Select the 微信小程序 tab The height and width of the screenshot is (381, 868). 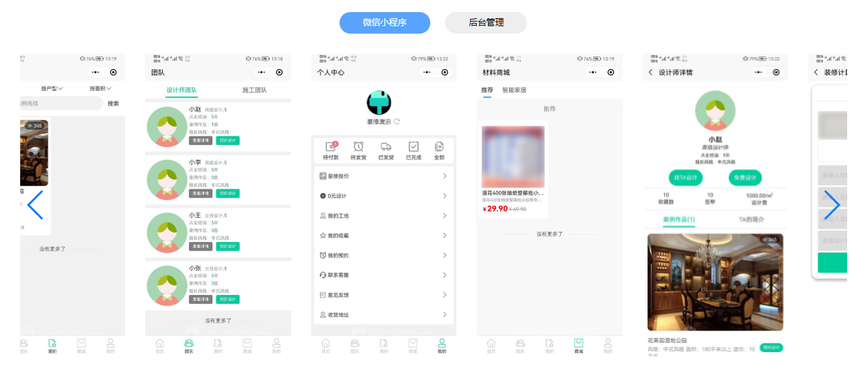(385, 22)
